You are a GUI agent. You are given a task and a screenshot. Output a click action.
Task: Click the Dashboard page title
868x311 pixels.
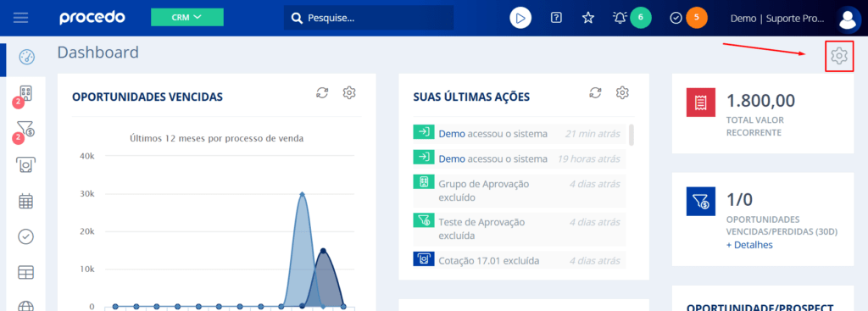click(98, 53)
